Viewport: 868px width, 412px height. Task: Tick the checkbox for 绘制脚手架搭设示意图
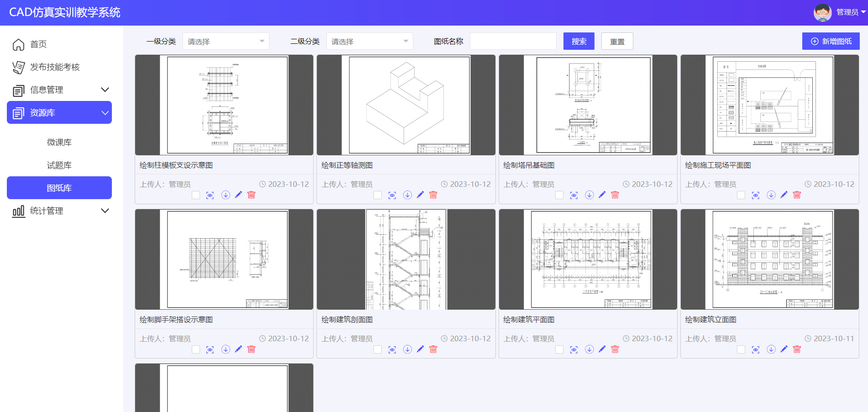click(x=196, y=349)
